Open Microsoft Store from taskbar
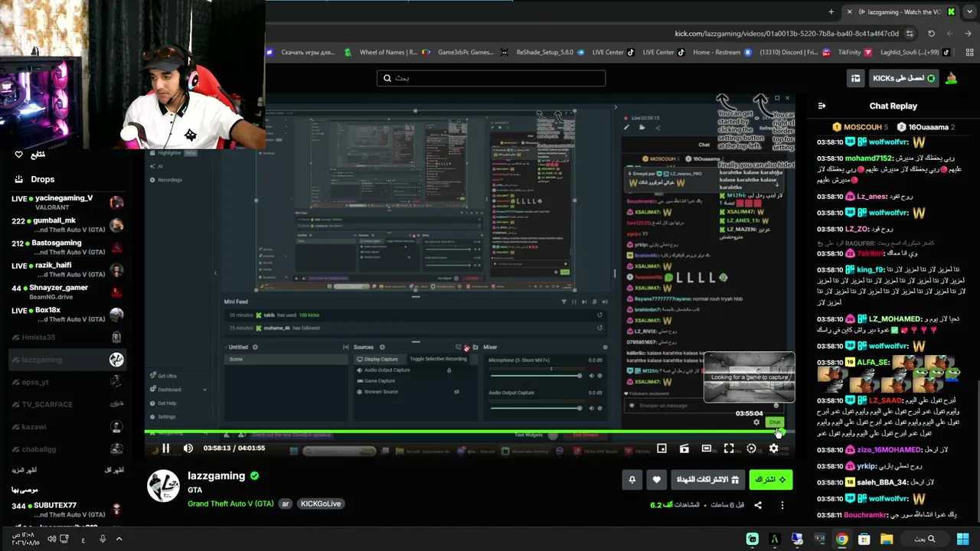 click(x=864, y=539)
